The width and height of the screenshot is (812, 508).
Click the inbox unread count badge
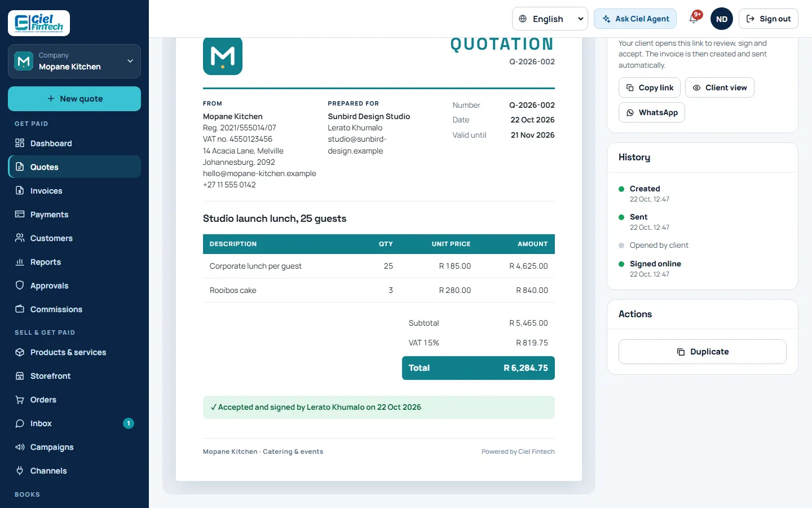129,423
